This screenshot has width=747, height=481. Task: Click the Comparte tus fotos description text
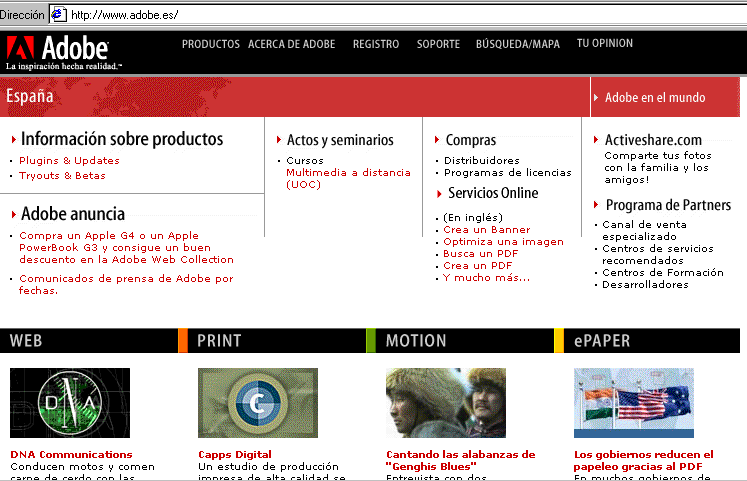tap(658, 168)
